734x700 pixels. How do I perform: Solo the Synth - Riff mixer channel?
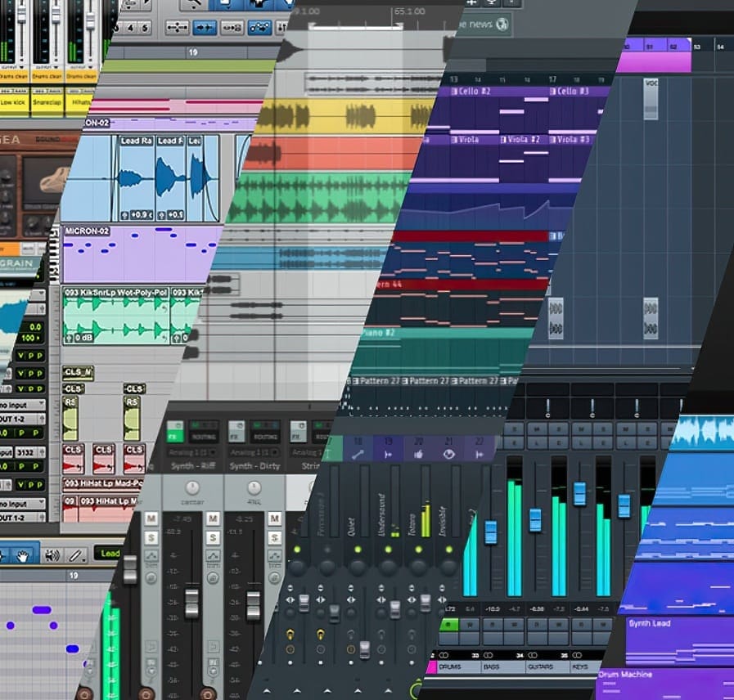[214, 537]
